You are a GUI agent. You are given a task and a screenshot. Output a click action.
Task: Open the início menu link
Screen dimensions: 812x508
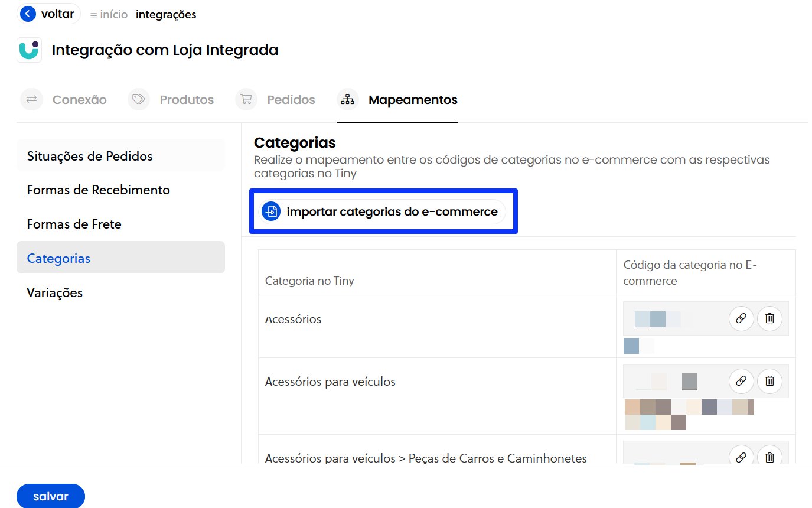pos(109,15)
